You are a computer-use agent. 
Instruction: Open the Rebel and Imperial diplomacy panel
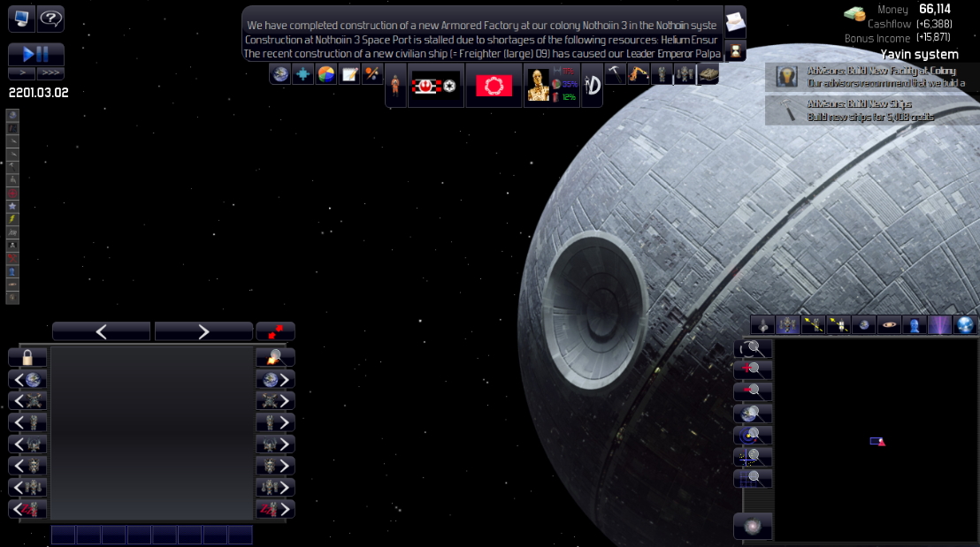pos(436,86)
